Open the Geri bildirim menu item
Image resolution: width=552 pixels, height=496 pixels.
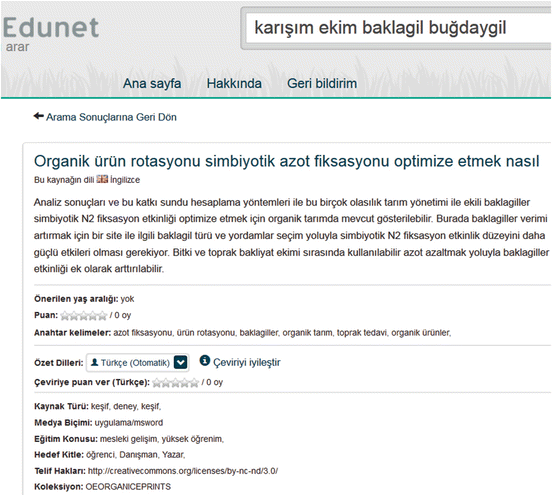click(322, 84)
